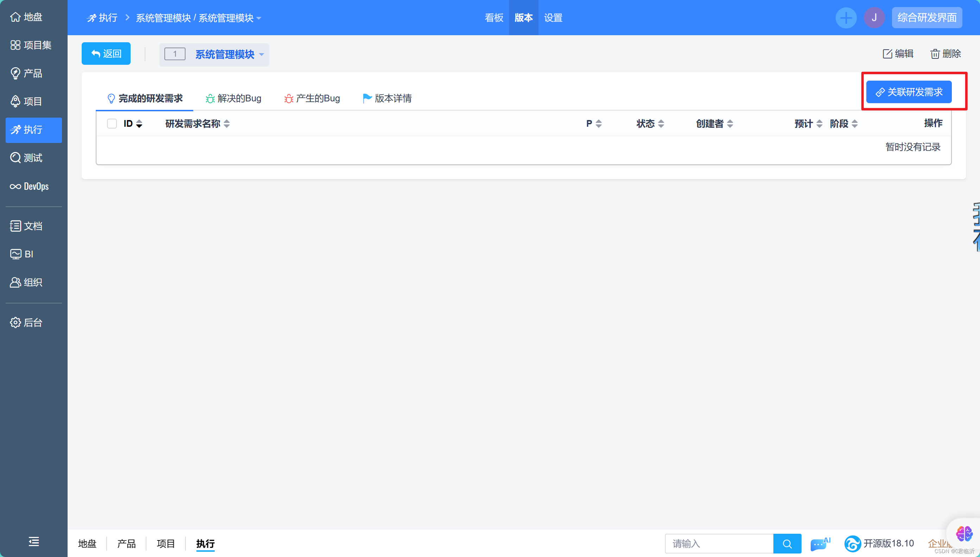Click the 关联研发需求 link button
Viewport: 980px width, 557px height.
click(x=909, y=92)
